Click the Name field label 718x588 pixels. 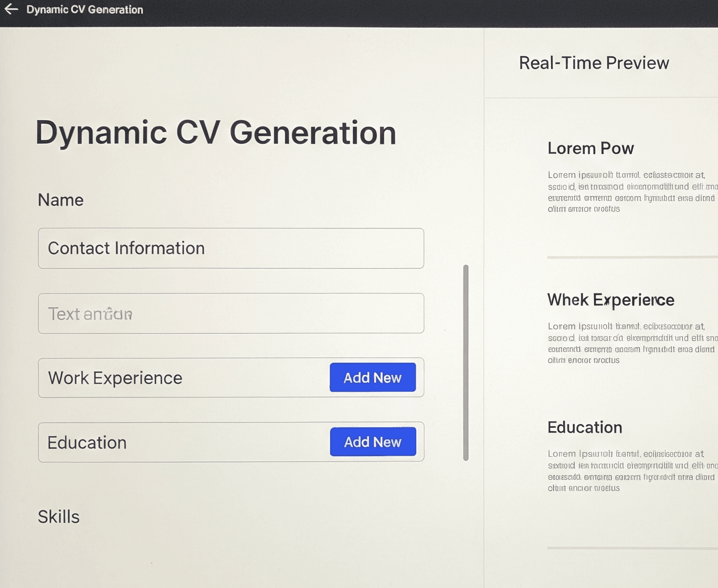click(x=60, y=200)
